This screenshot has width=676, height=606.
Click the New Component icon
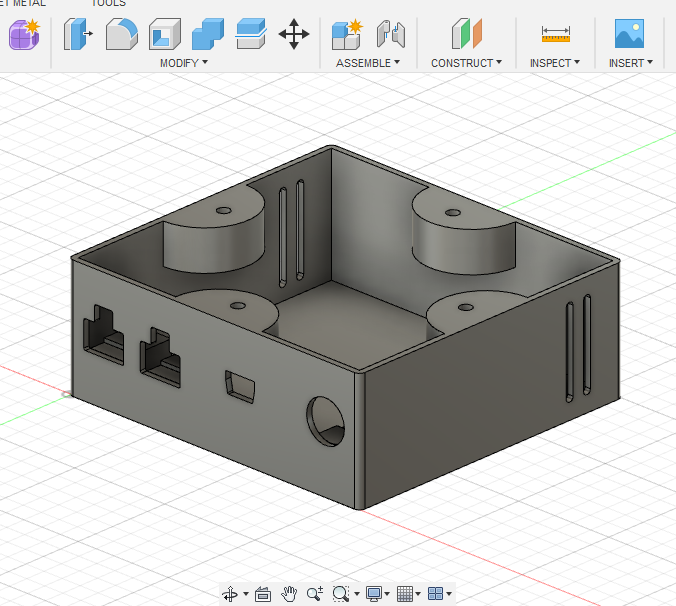point(347,34)
